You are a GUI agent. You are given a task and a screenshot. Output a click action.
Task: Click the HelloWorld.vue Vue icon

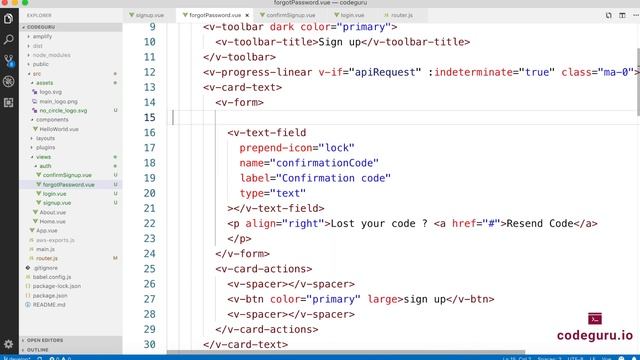tap(35, 129)
